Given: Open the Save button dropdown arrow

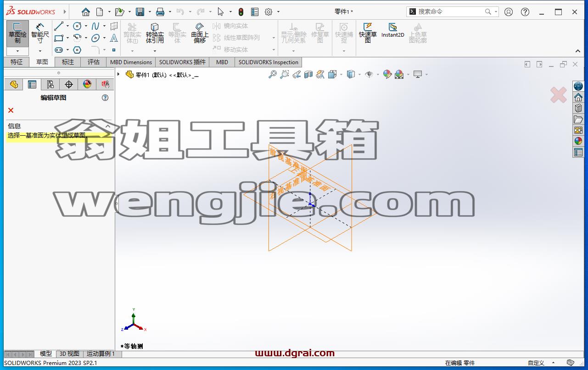Looking at the screenshot, I should coord(150,12).
